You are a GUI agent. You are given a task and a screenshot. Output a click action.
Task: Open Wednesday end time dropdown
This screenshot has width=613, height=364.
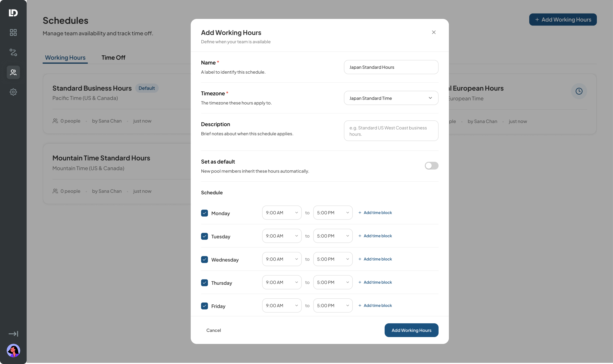[333, 259]
